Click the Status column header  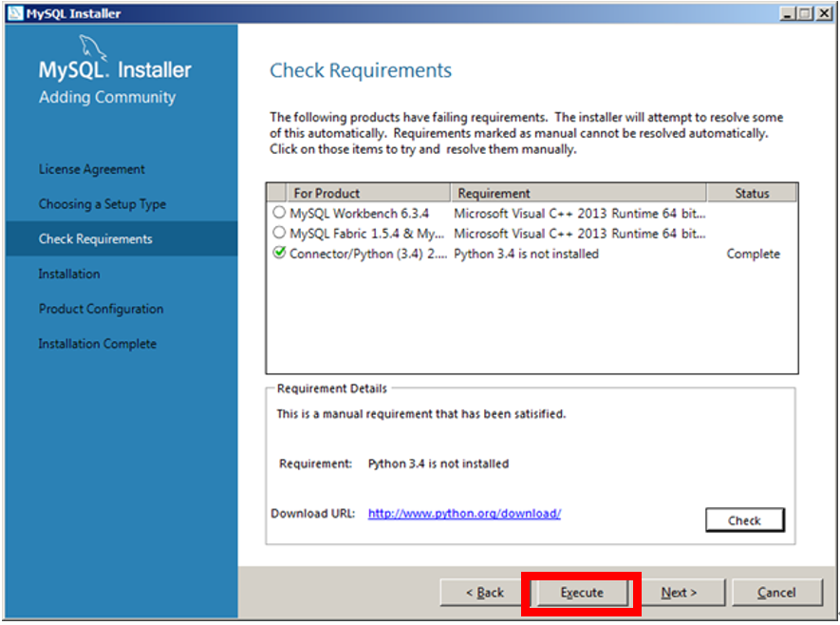[753, 192]
